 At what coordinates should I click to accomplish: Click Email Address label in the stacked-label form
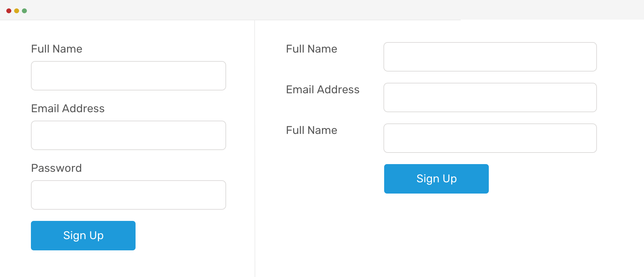tap(68, 108)
